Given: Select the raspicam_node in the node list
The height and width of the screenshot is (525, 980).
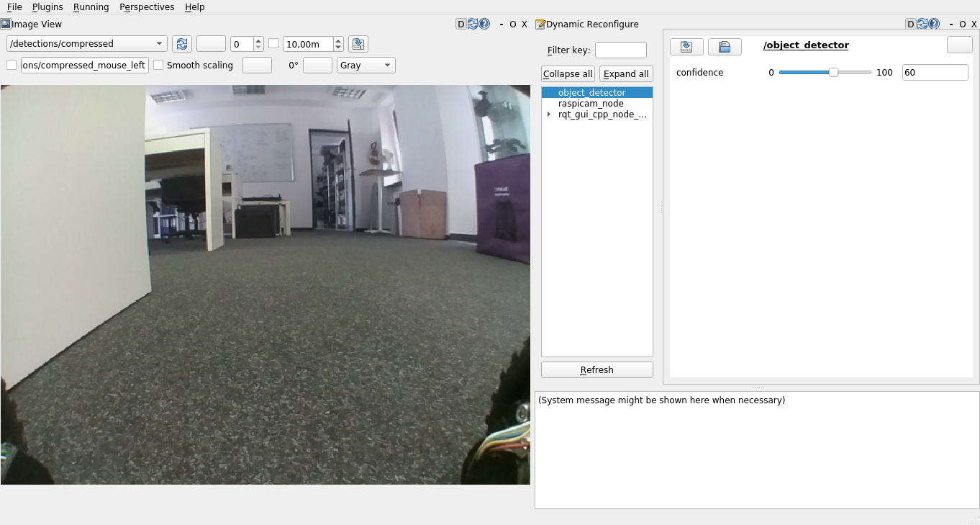Looking at the screenshot, I should point(591,103).
